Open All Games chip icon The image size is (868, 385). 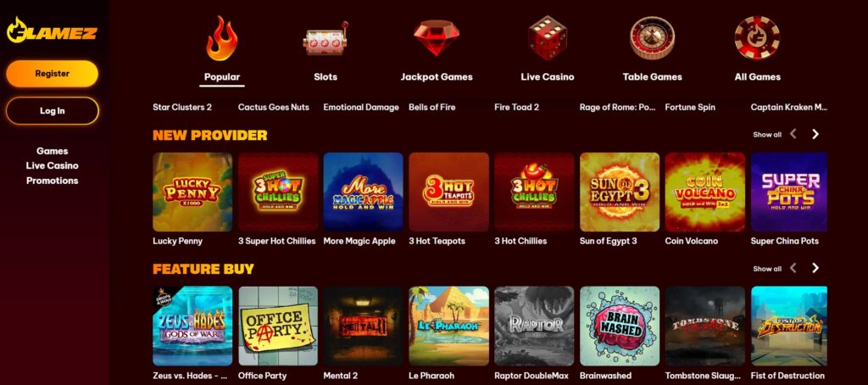(757, 37)
